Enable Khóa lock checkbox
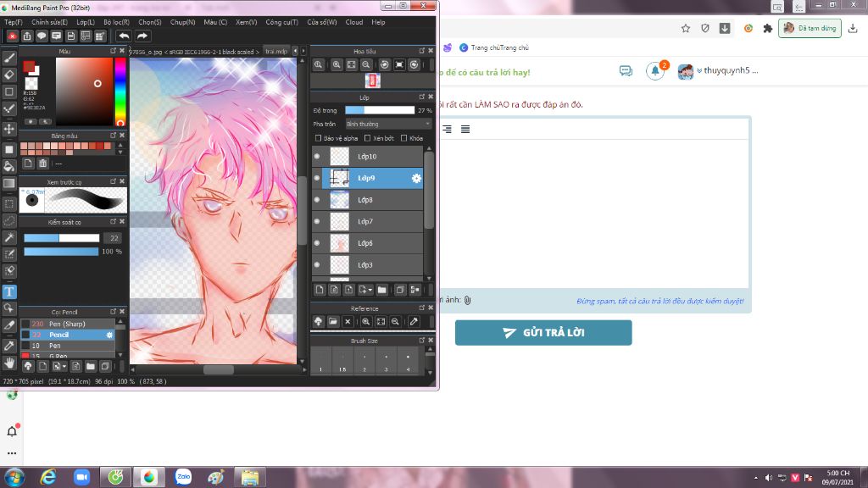 [x=404, y=138]
